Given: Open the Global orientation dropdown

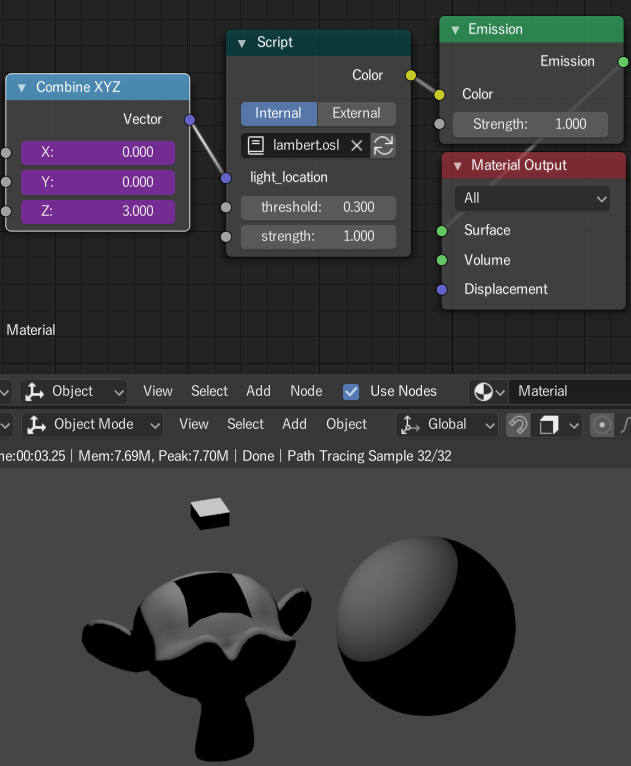Looking at the screenshot, I should coord(447,425).
